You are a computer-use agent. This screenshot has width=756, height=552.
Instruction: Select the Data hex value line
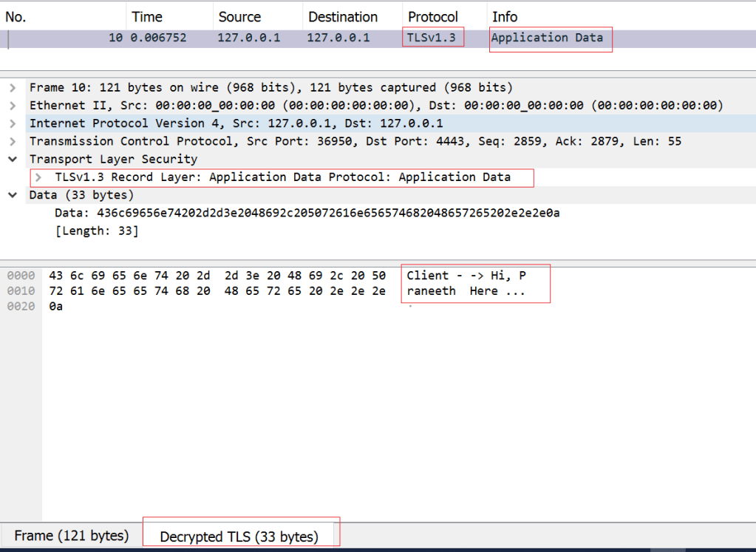click(307, 213)
